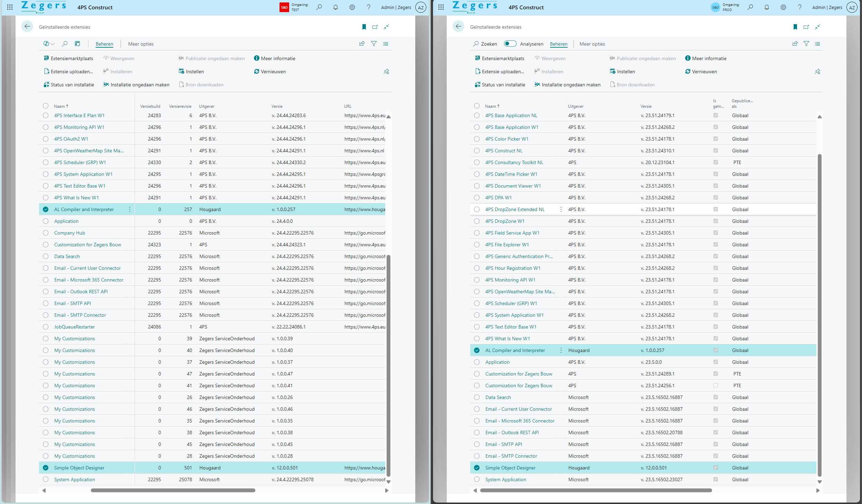Deselect Simple Object Designer in right window
This screenshot has width=862, height=504.
point(477,468)
